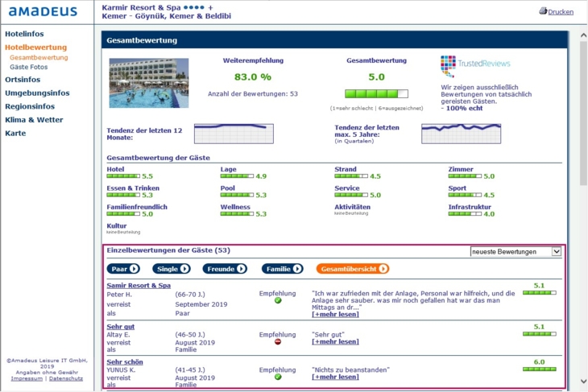Viewport: 588px width, 392px height.
Task: Filter reviews by Single
Action: 172,269
